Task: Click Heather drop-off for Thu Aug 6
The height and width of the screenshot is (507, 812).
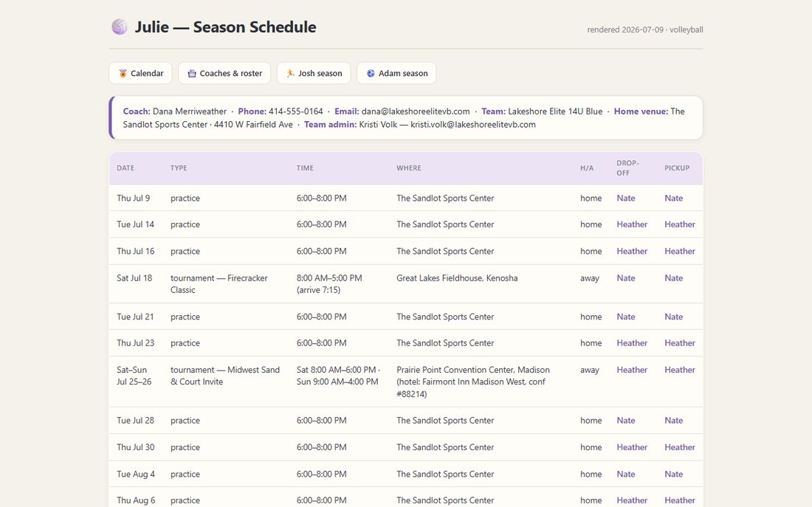Action: 632,500
